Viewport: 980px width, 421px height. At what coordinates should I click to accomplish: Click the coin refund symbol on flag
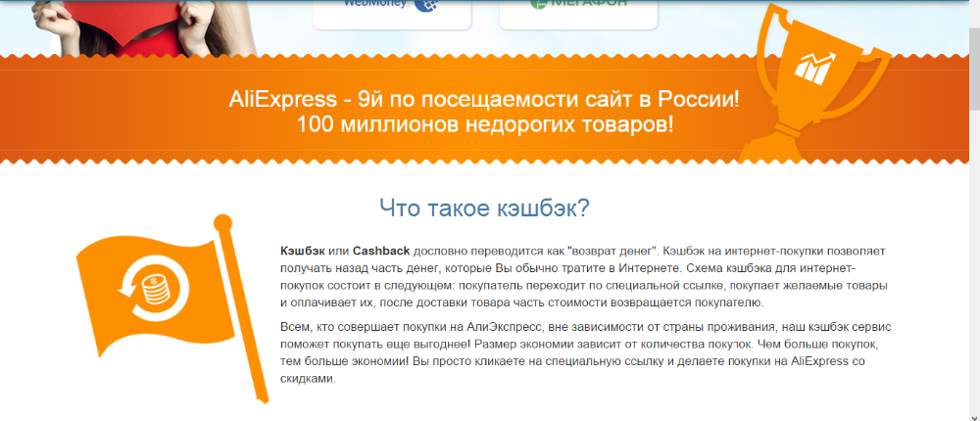tap(154, 289)
